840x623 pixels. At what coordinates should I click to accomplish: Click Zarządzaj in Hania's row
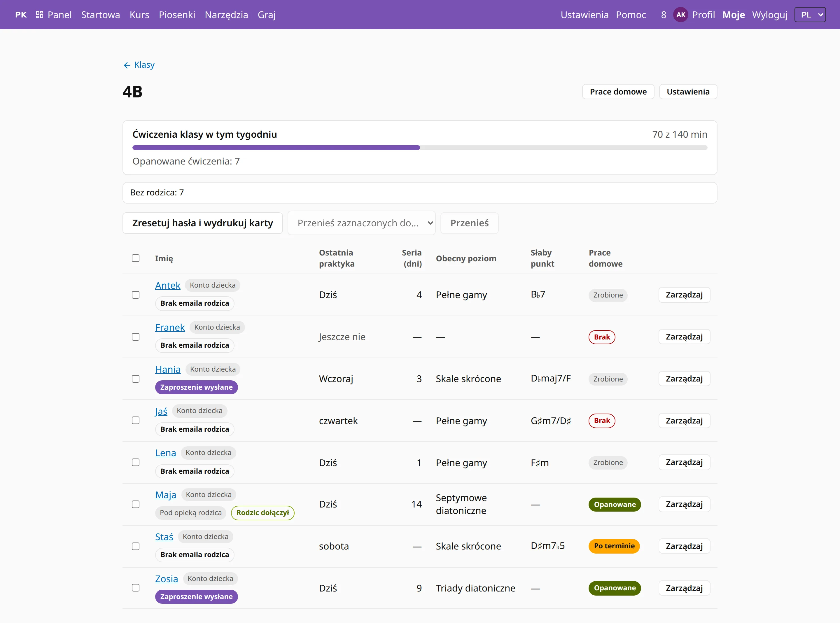click(x=684, y=379)
